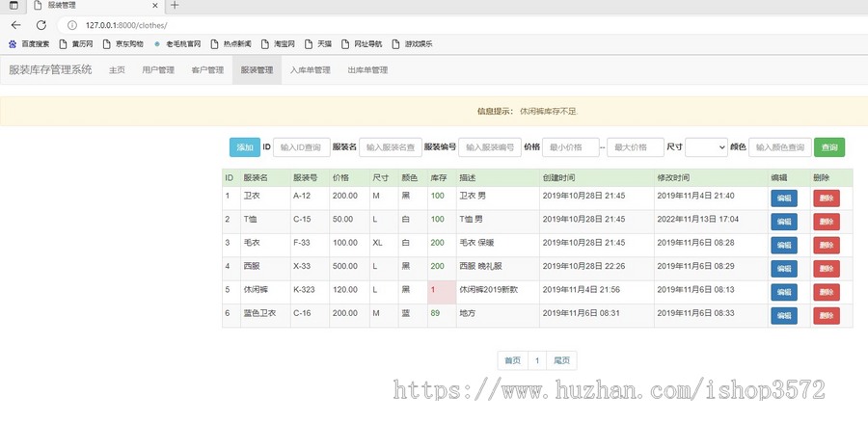Edit the 蓝色卫衣 row

(784, 316)
